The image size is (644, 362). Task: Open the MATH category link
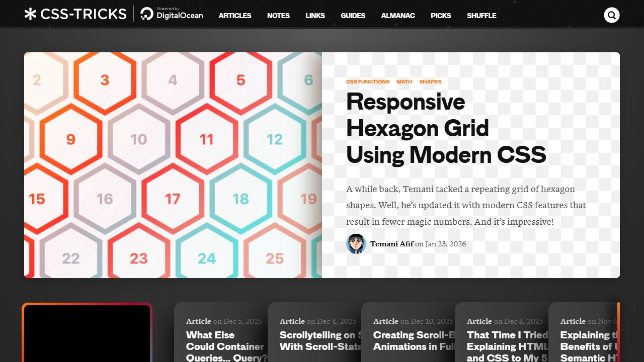coord(404,81)
